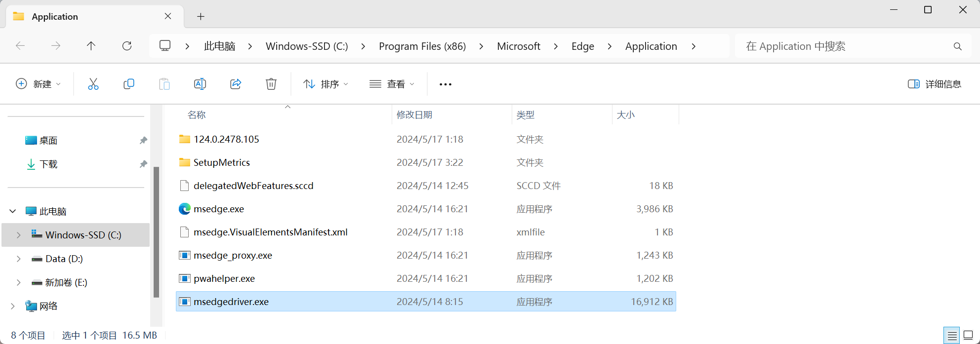Select 下载 in the navigation pane
This screenshot has width=980, height=344.
click(x=48, y=164)
